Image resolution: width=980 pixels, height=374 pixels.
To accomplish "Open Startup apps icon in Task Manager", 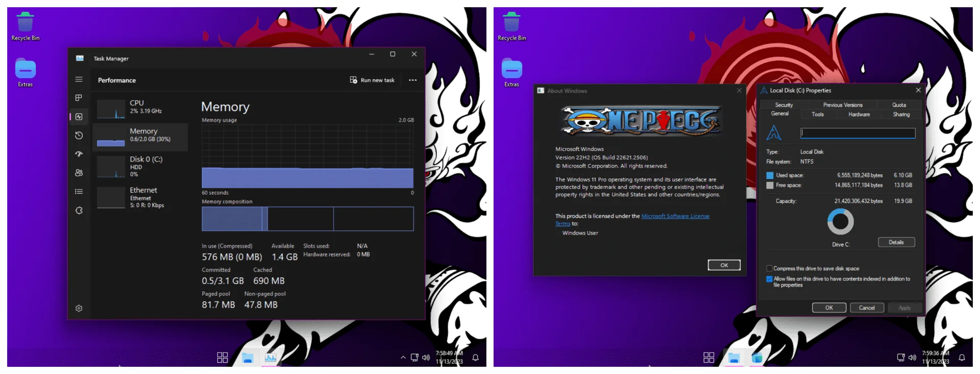I will pyautogui.click(x=79, y=154).
